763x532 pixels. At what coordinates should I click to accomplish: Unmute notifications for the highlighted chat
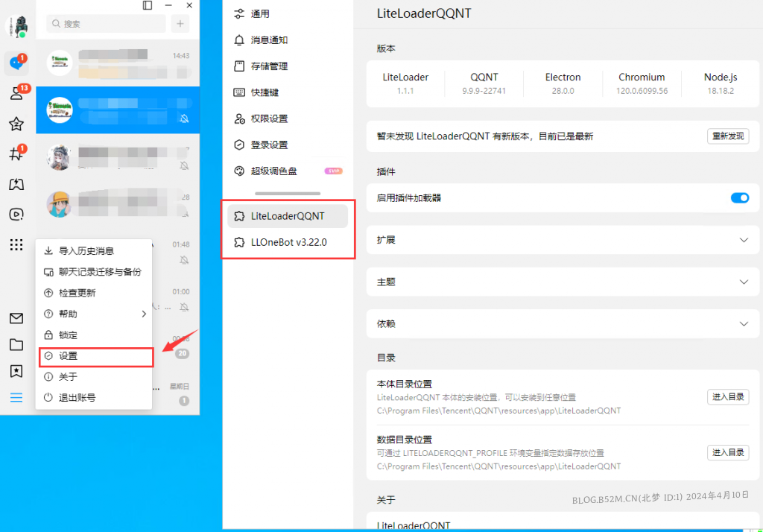point(184,118)
